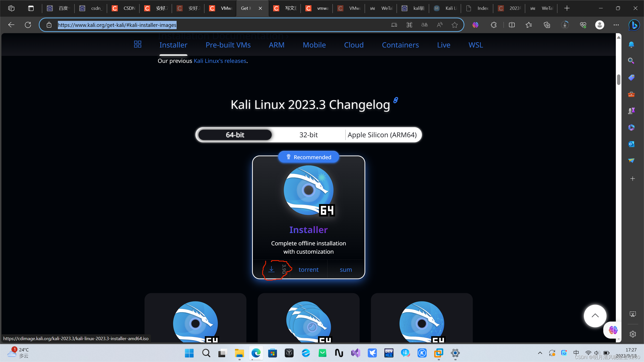The height and width of the screenshot is (362, 644).
Task: Click the torrent download link
Action: coord(308,269)
